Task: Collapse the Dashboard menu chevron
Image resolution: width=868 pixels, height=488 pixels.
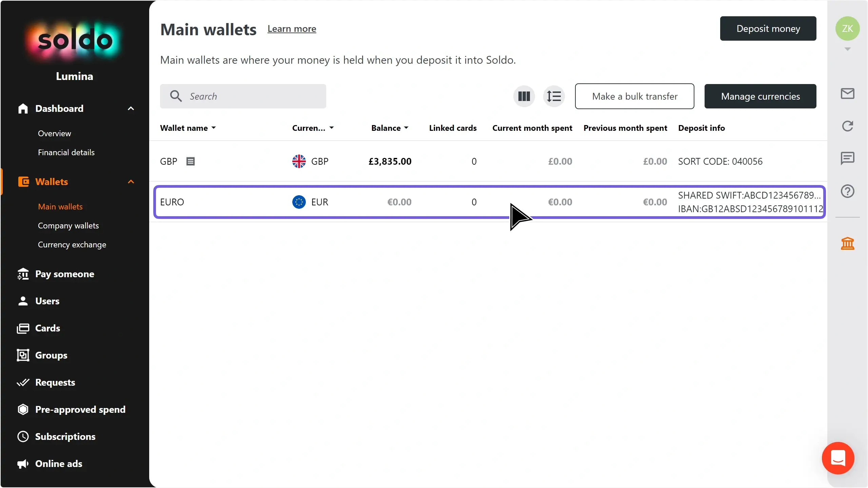Action: (x=131, y=108)
